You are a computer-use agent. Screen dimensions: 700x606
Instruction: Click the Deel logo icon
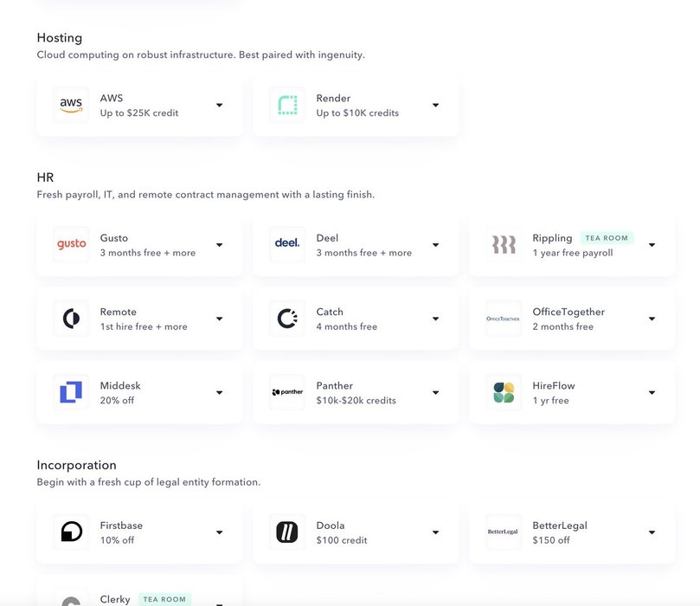tap(287, 244)
